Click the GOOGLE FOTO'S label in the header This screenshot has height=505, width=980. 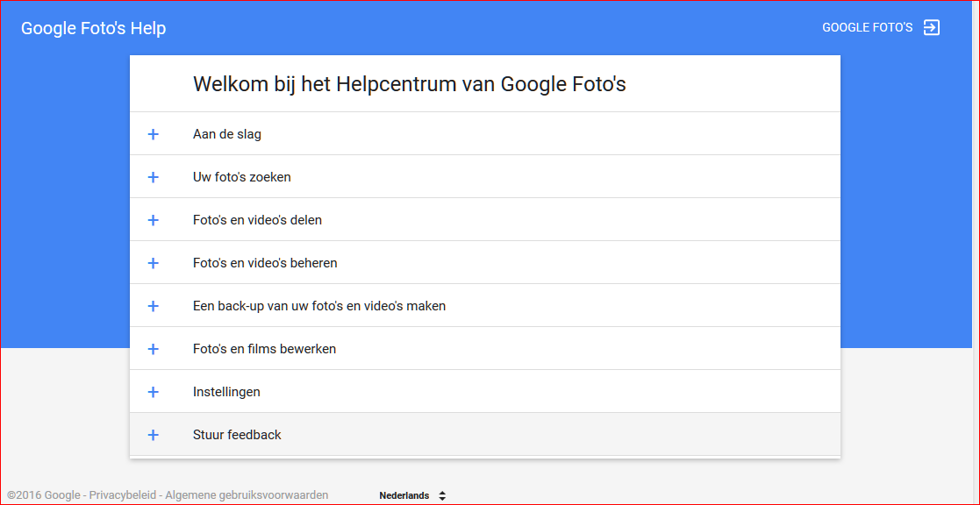pos(865,27)
